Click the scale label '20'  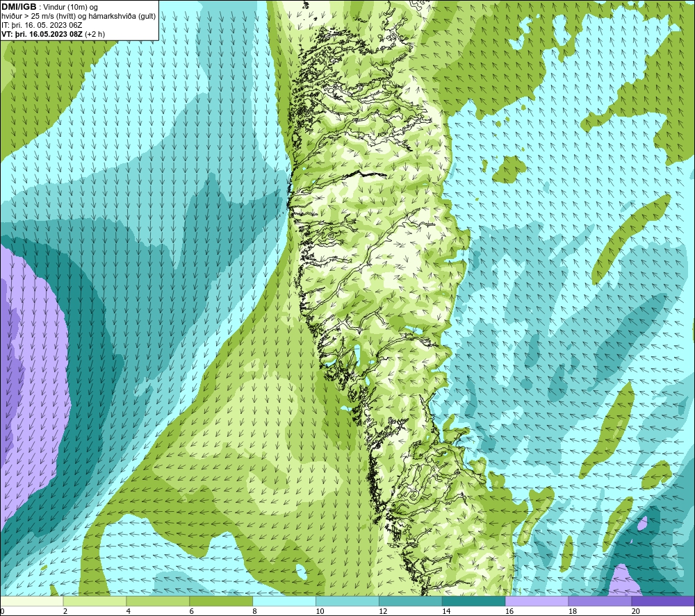pyautogui.click(x=636, y=611)
